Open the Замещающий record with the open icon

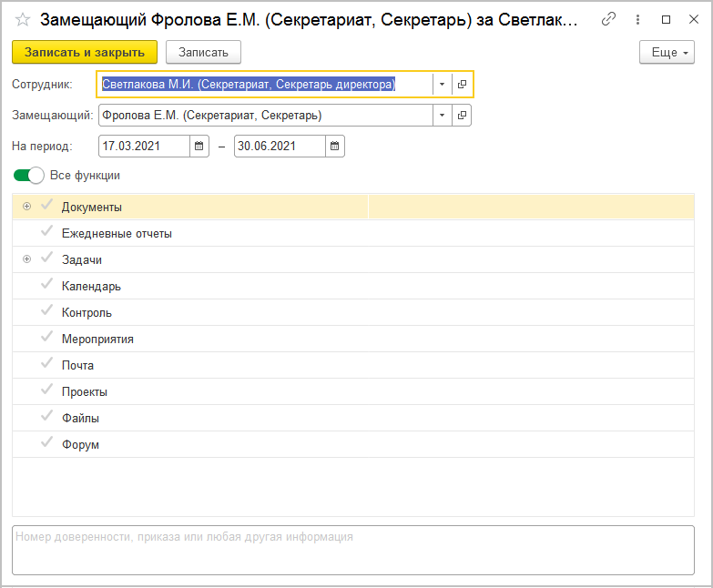click(462, 116)
